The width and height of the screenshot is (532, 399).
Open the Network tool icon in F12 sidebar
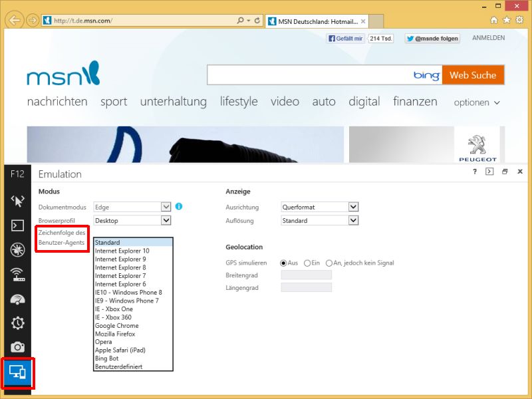point(18,275)
